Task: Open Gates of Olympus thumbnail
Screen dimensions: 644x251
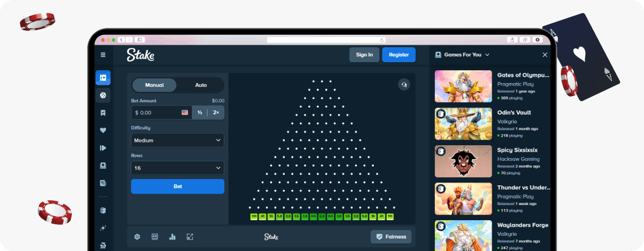Action: (463, 86)
